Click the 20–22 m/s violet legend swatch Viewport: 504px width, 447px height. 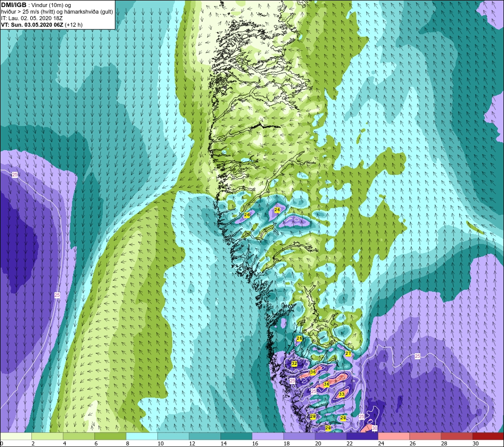[x=331, y=436]
